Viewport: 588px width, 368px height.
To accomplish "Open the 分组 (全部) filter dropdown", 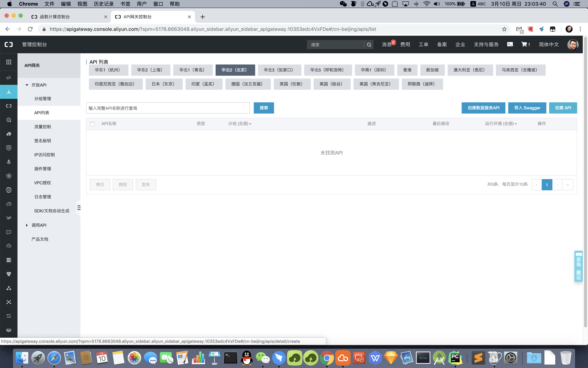I will [x=240, y=124].
